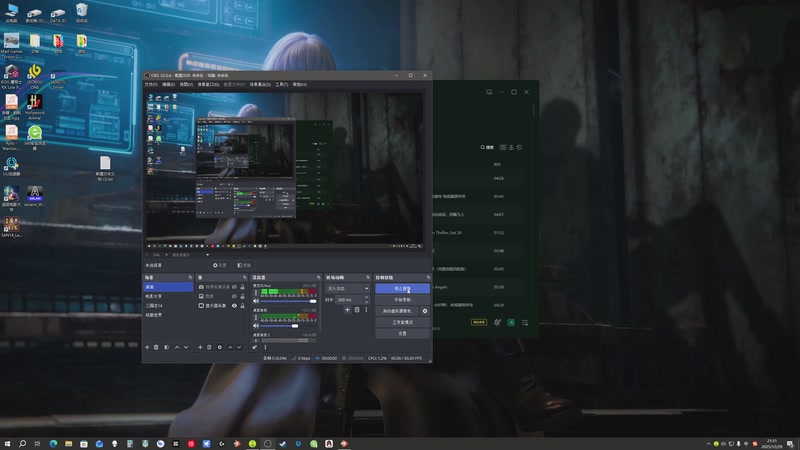Pop out the Controls dock
Image resolution: width=800 pixels, height=450 pixels.
click(428, 278)
